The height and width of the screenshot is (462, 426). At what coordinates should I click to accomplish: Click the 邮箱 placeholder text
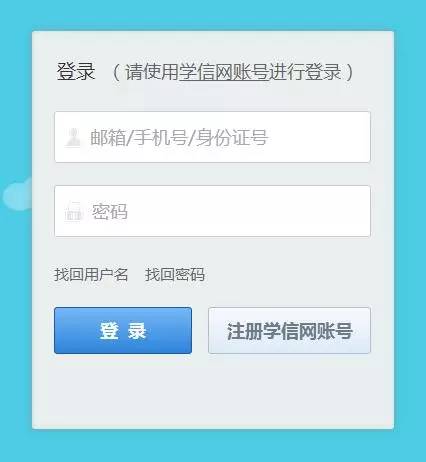tap(108, 138)
